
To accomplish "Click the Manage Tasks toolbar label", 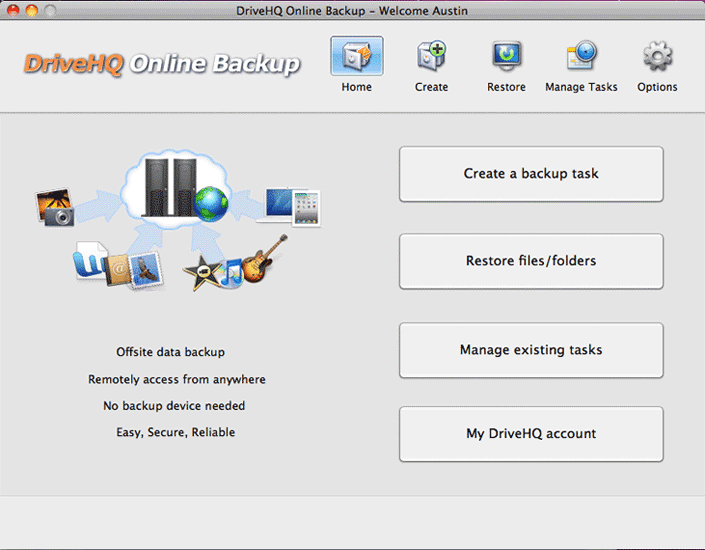I will [581, 87].
